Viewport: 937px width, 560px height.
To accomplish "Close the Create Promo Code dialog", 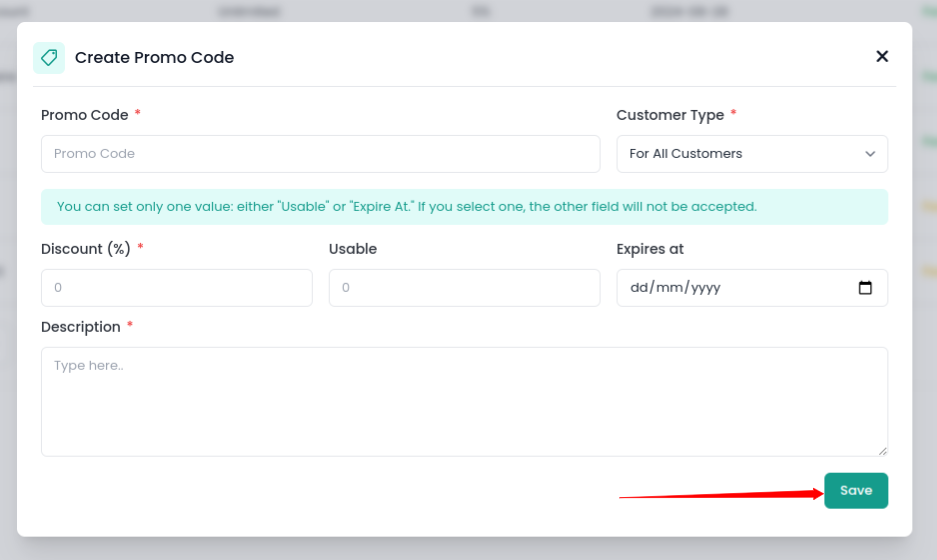I will [882, 57].
